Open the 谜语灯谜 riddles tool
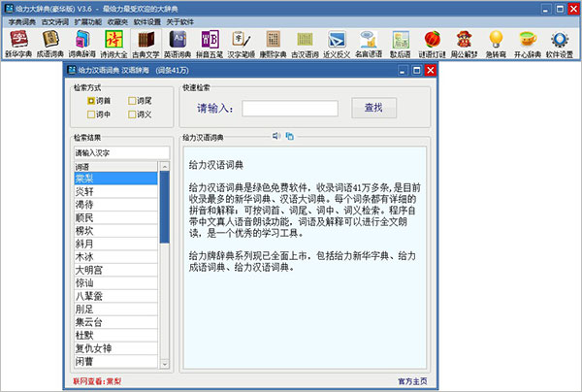The width and height of the screenshot is (582, 392). tap(432, 45)
